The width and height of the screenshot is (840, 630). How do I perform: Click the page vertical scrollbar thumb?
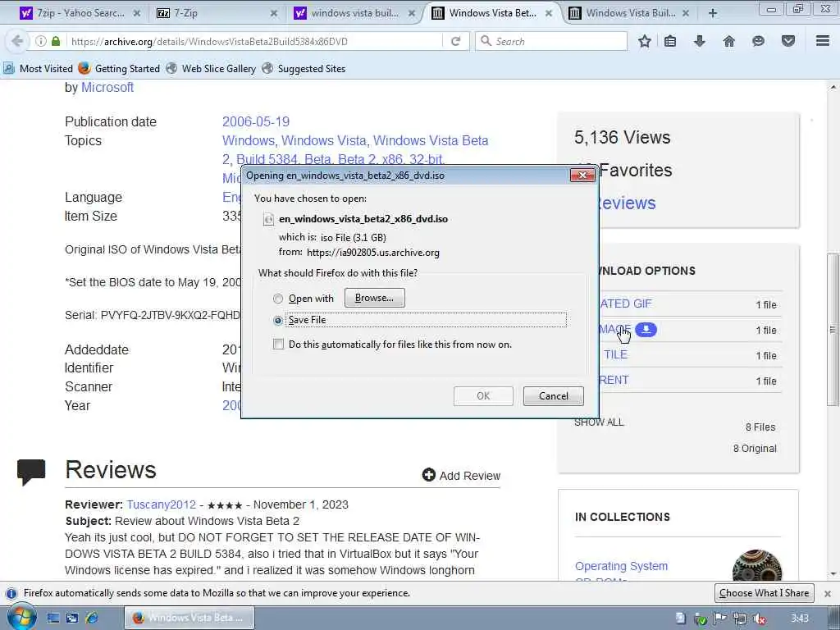[833, 330]
